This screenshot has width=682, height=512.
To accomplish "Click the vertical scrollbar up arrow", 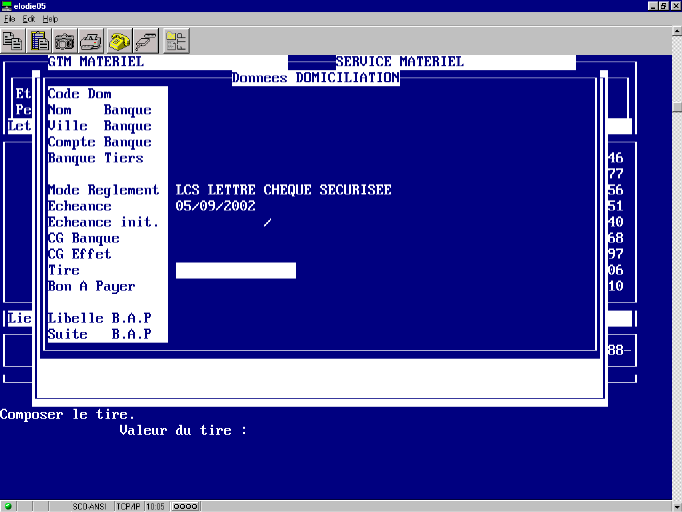I will pos(677,31).
